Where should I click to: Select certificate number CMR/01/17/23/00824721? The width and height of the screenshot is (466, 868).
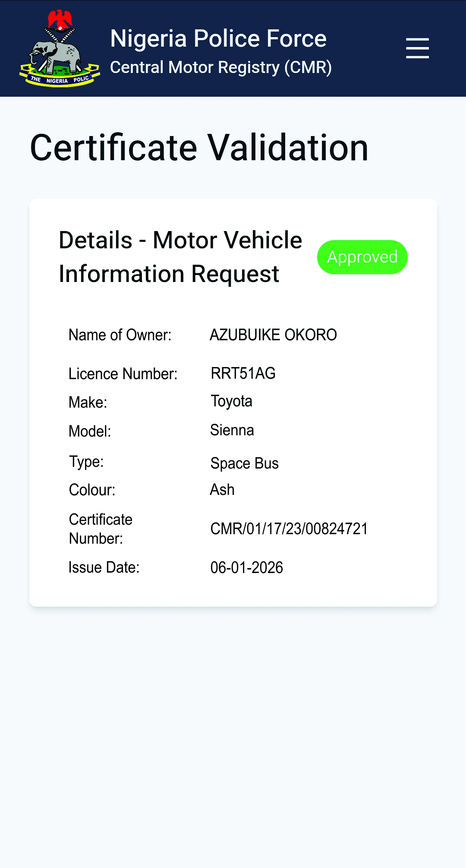pos(289,529)
